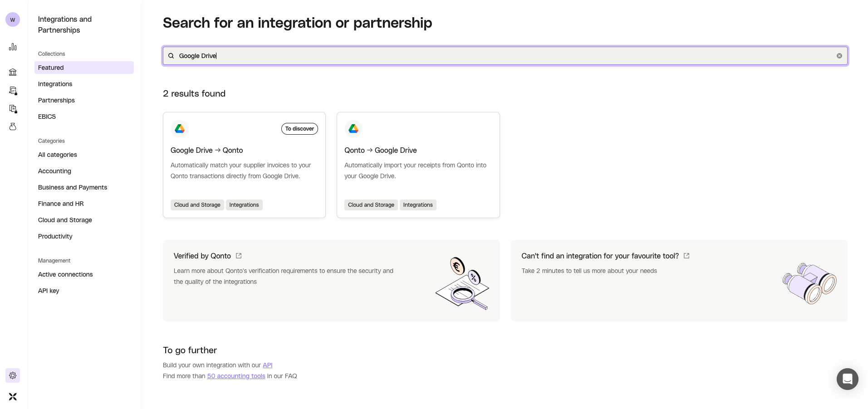Click the Integrations and Partnerships sidebar title
868x409 pixels.
(65, 24)
